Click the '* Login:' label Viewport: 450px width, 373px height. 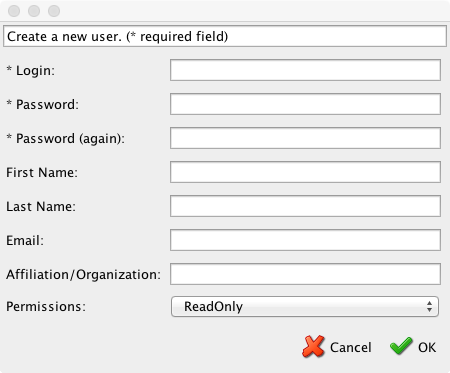(30, 70)
